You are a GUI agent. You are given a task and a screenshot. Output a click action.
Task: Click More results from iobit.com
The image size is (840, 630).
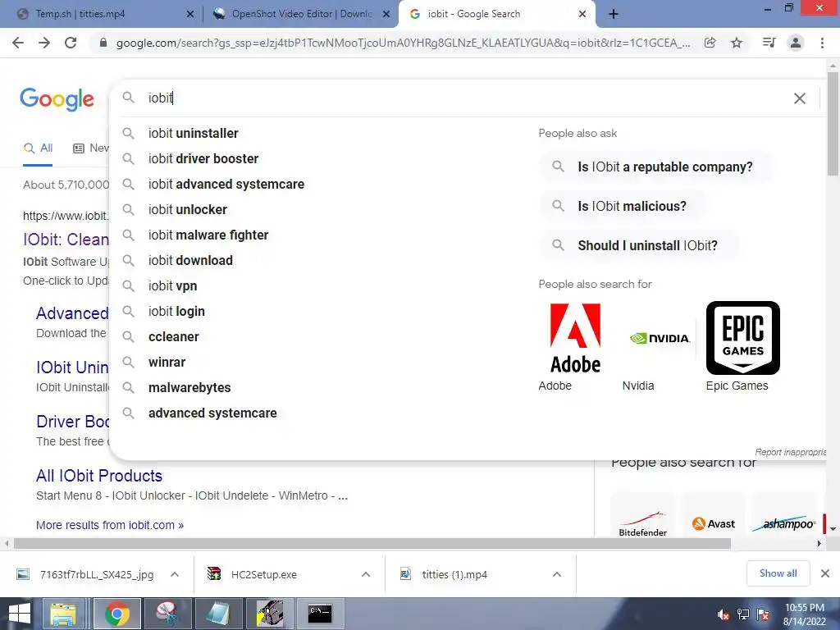pyautogui.click(x=110, y=525)
